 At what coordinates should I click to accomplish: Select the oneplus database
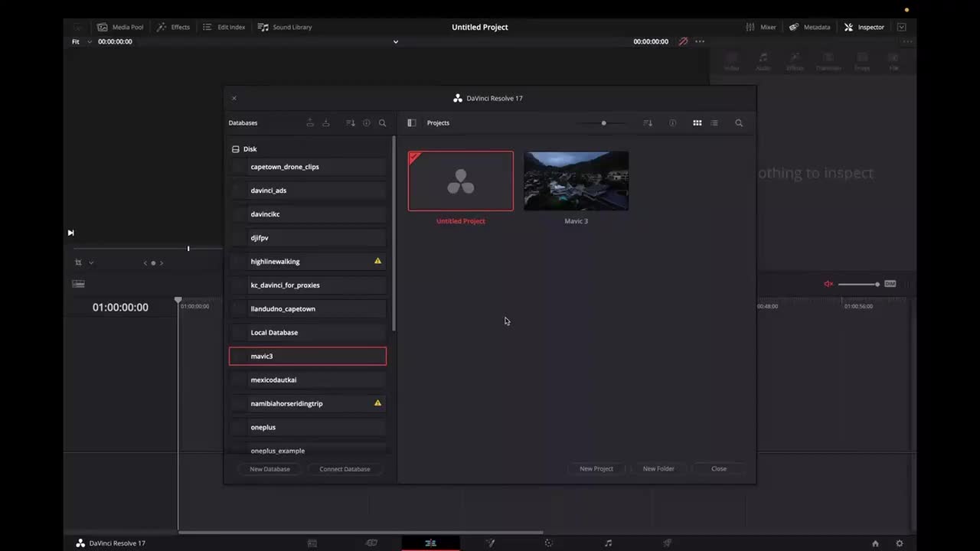tap(308, 428)
